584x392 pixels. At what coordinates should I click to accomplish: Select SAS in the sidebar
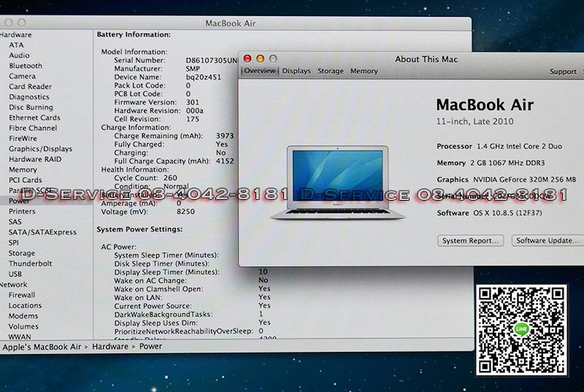point(15,221)
